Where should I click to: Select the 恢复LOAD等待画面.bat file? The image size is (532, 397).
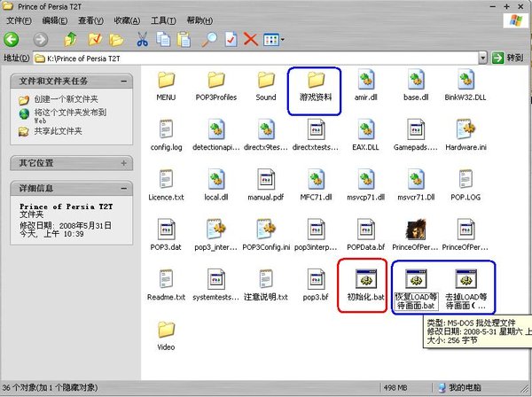(416, 289)
